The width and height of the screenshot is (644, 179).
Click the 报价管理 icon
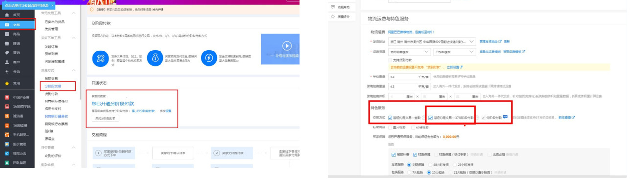coord(7,144)
